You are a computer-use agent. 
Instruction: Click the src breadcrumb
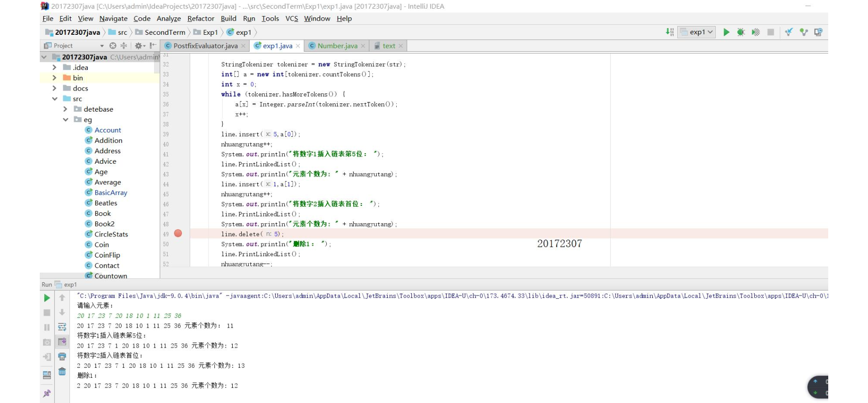coord(118,32)
